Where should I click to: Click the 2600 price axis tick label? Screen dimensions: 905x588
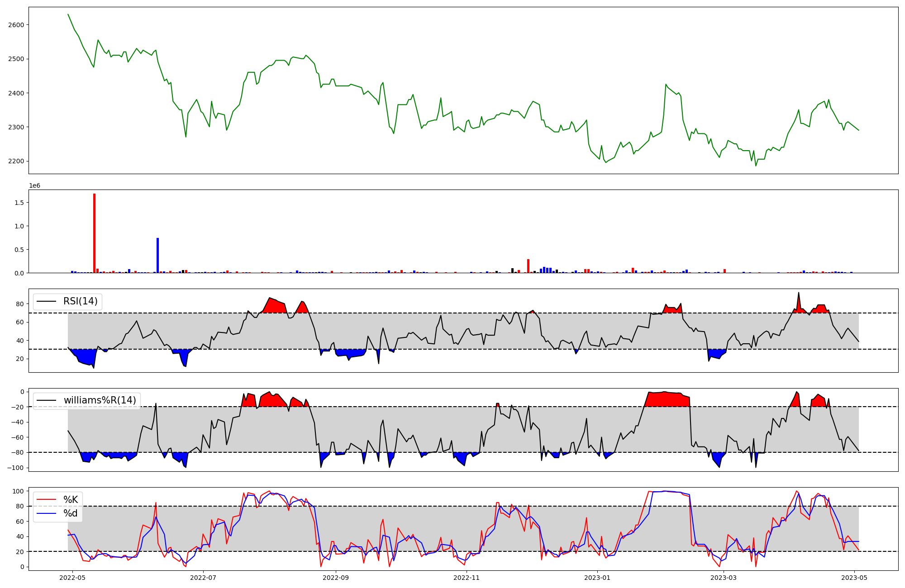[16, 25]
